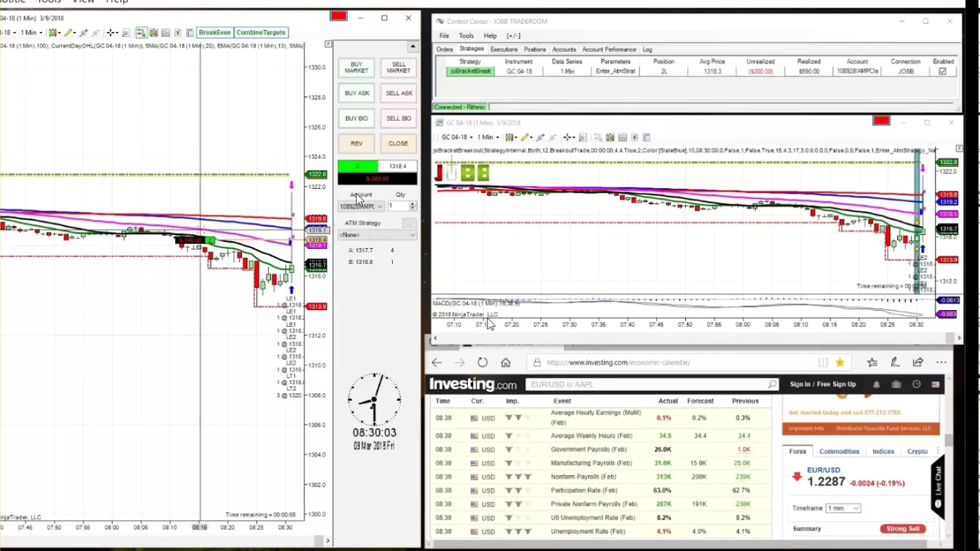The image size is (980, 551).
Task: Open browser favorites hub icon
Action: point(872,363)
